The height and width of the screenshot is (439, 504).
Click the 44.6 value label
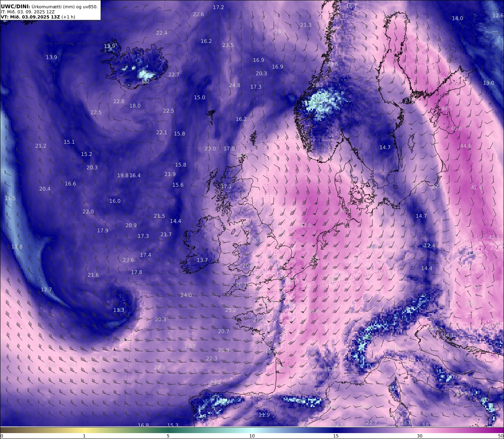tap(466, 146)
